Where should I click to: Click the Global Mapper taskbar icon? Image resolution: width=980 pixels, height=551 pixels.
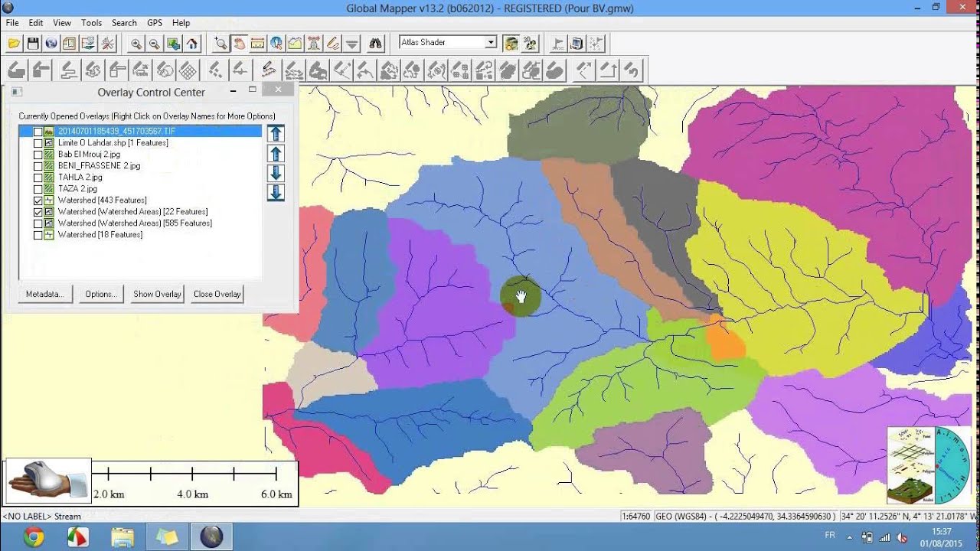coord(211,537)
